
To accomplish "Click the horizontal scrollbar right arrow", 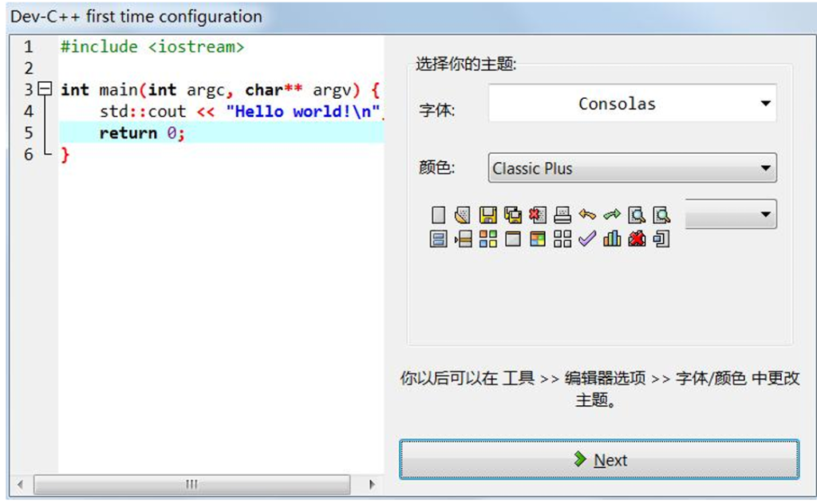I will (372, 484).
